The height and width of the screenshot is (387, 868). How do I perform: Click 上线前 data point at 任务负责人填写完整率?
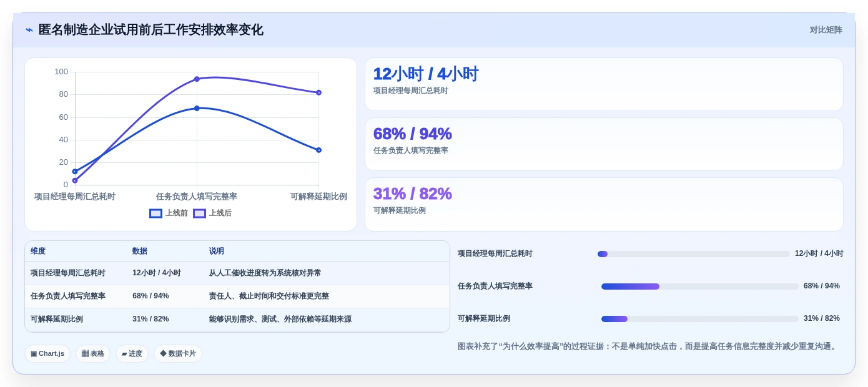[197, 109]
